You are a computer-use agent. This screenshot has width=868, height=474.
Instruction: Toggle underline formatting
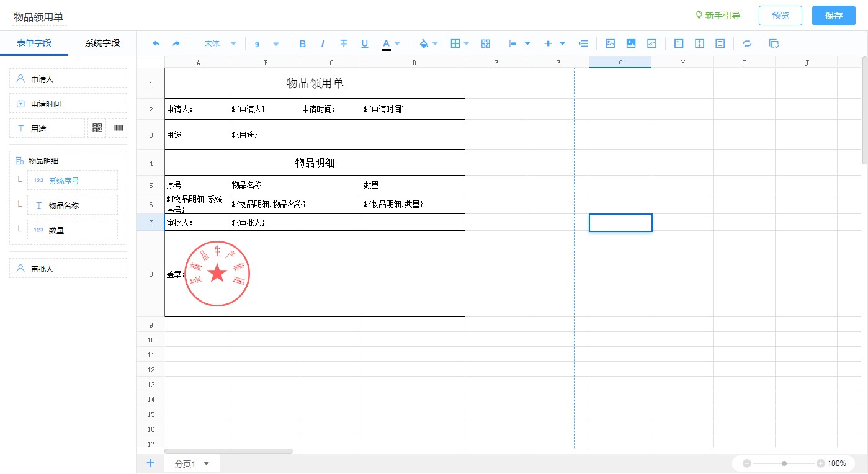pos(365,43)
